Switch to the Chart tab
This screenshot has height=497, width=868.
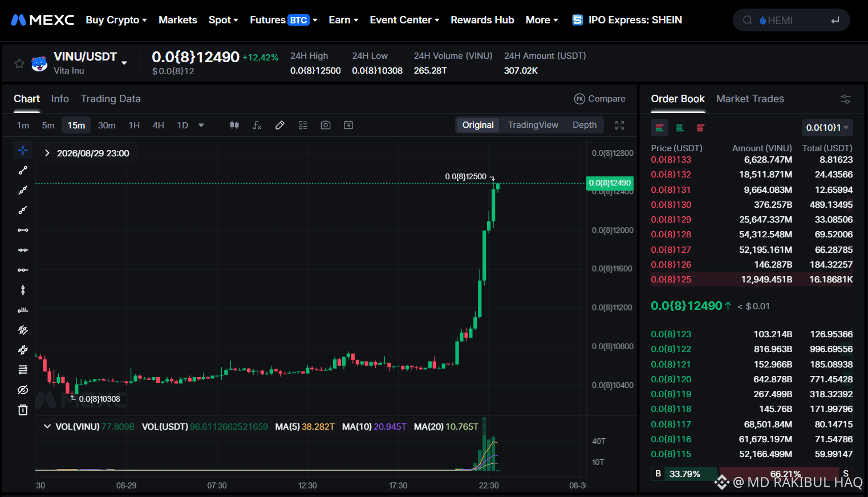27,99
